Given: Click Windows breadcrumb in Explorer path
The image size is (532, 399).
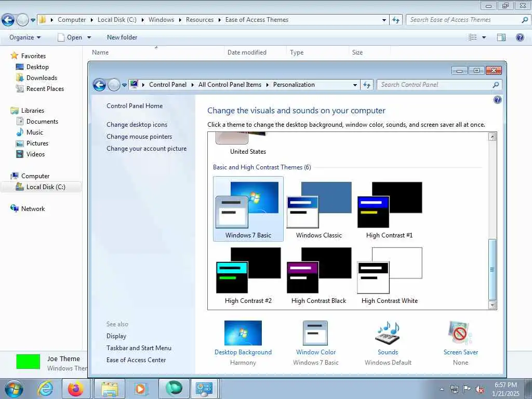Looking at the screenshot, I should pyautogui.click(x=161, y=20).
